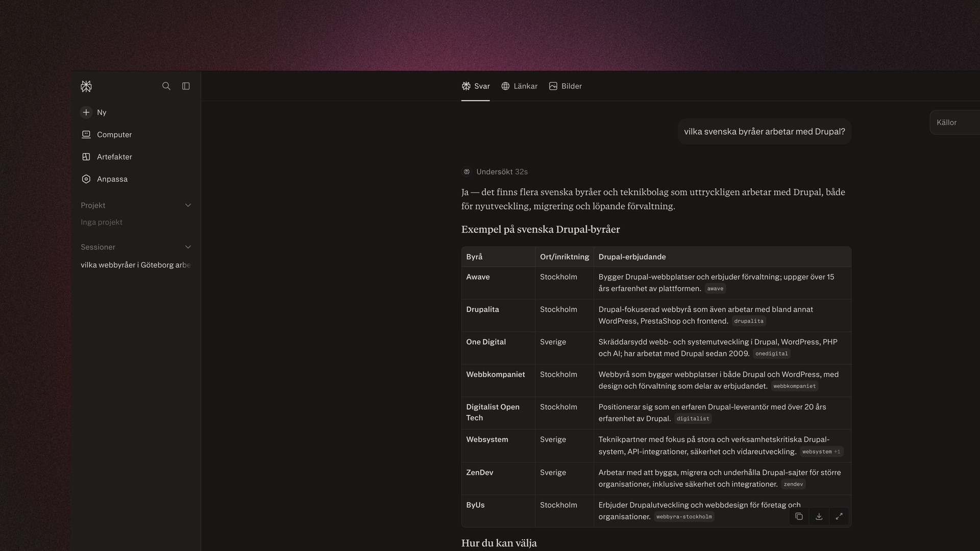Image resolution: width=980 pixels, height=551 pixels.
Task: Click the webbkompaniet source chip
Action: point(794,386)
